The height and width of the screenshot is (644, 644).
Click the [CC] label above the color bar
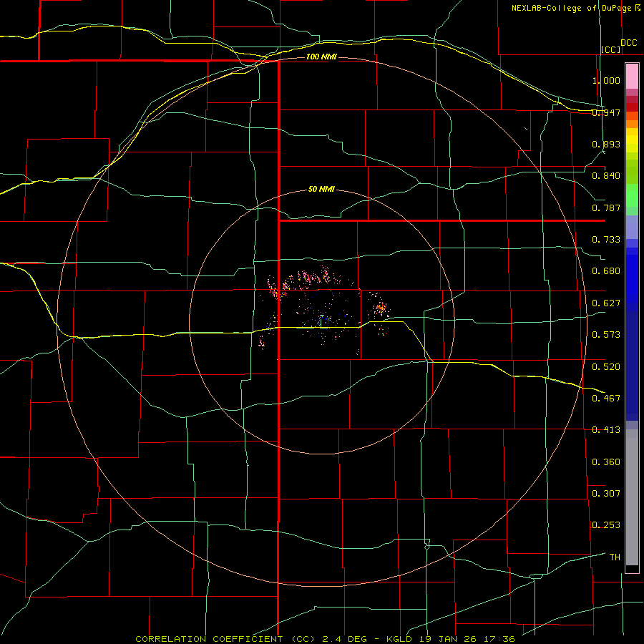point(611,49)
